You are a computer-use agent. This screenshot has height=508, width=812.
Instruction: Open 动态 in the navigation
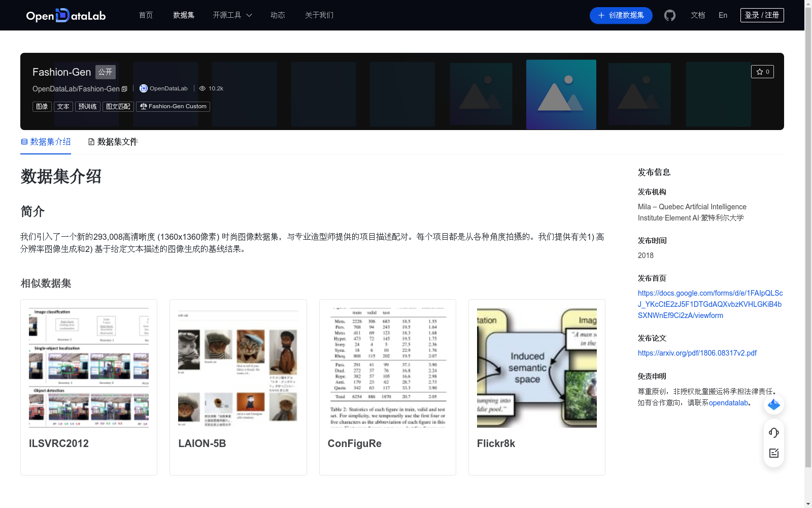click(x=278, y=15)
